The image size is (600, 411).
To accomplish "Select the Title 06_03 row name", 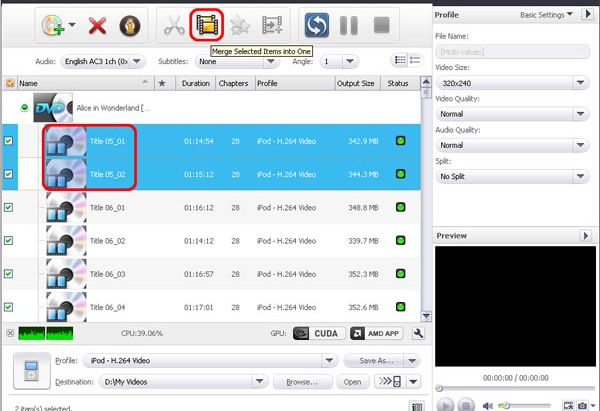I will pos(108,274).
